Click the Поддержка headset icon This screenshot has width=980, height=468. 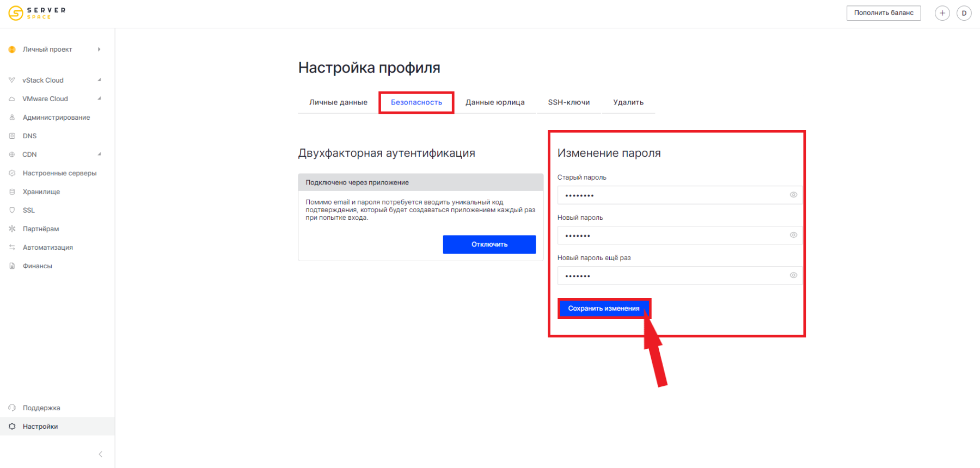pos(12,408)
